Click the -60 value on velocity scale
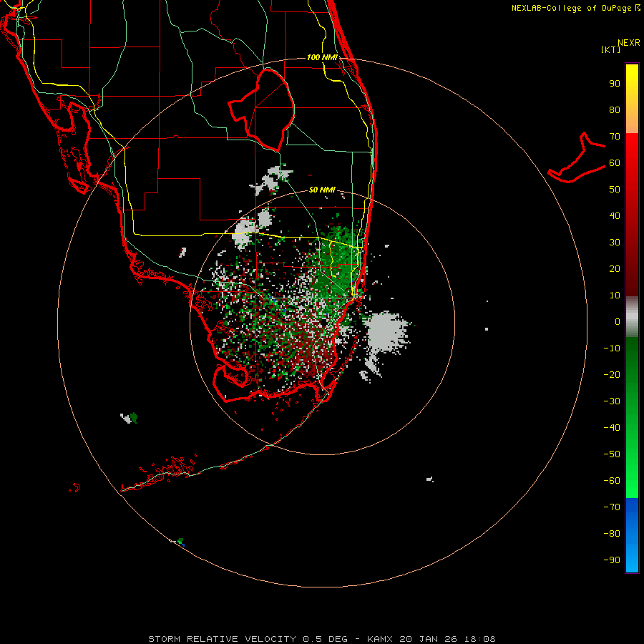The height and width of the screenshot is (644, 644). click(612, 481)
